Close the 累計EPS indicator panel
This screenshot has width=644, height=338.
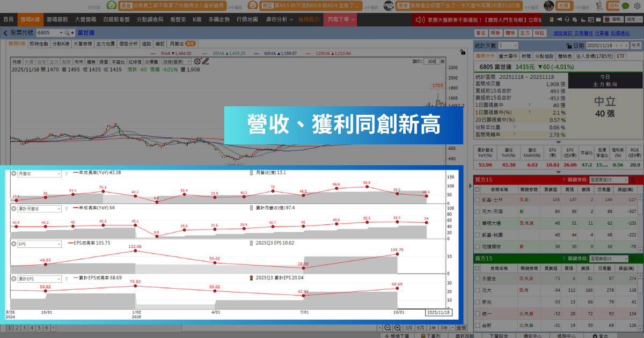click(14, 278)
